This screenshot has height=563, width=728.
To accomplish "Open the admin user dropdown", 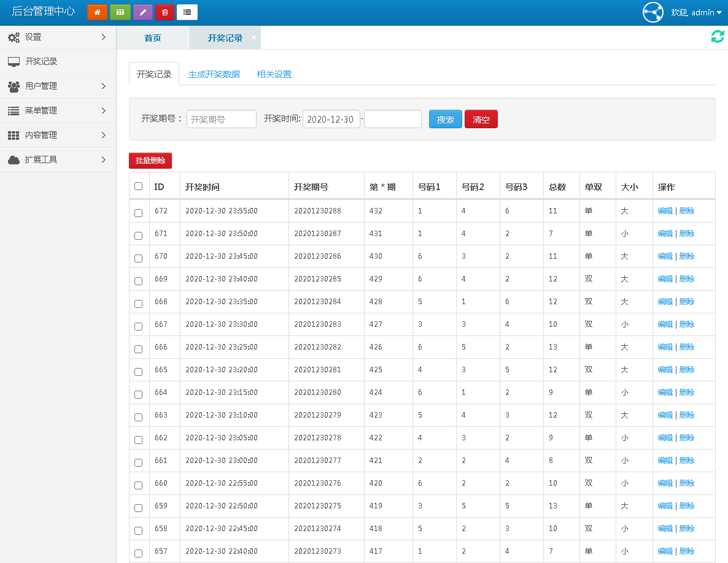I will click(696, 12).
